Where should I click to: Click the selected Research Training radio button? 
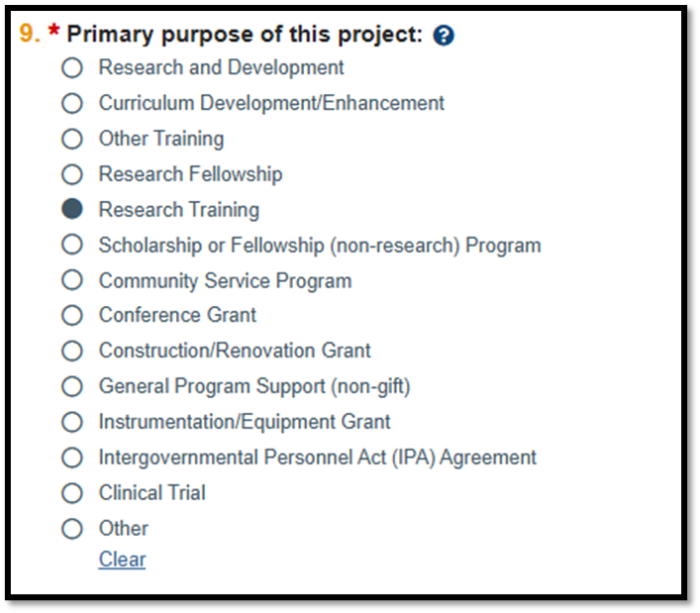(x=72, y=210)
